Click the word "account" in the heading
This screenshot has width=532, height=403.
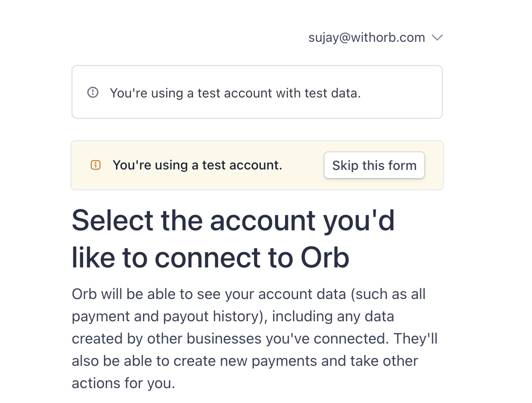[262, 220]
